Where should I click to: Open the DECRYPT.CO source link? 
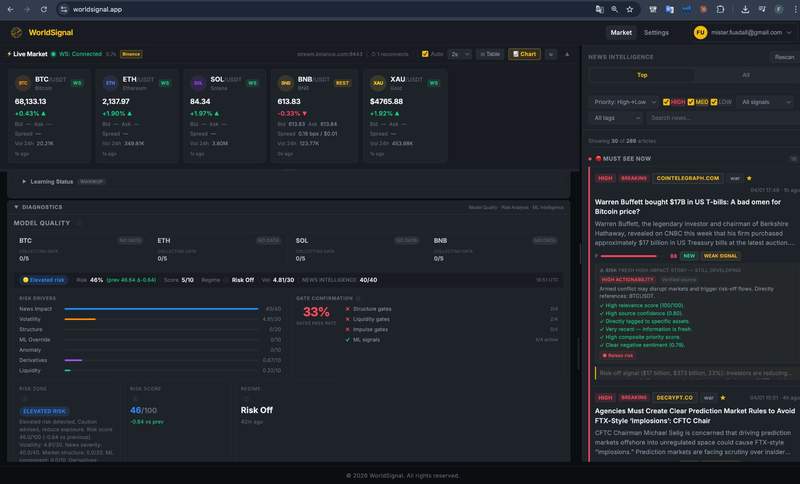pos(674,397)
